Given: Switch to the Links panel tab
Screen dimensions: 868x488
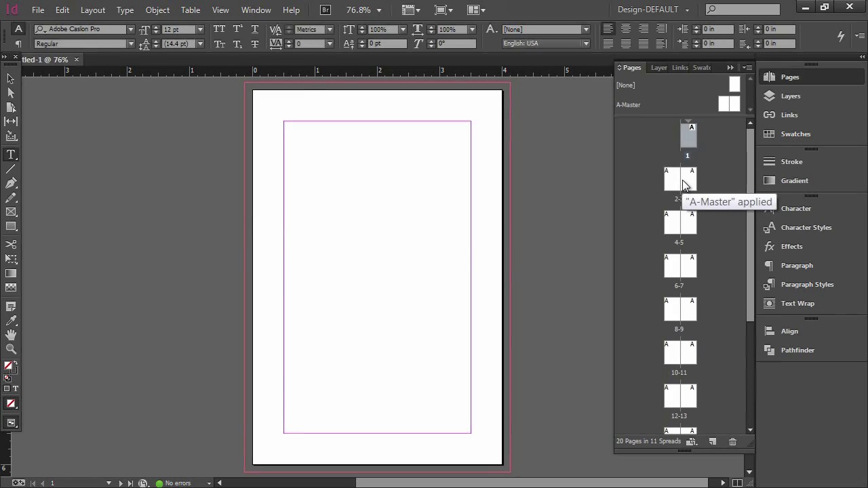Looking at the screenshot, I should 679,68.
